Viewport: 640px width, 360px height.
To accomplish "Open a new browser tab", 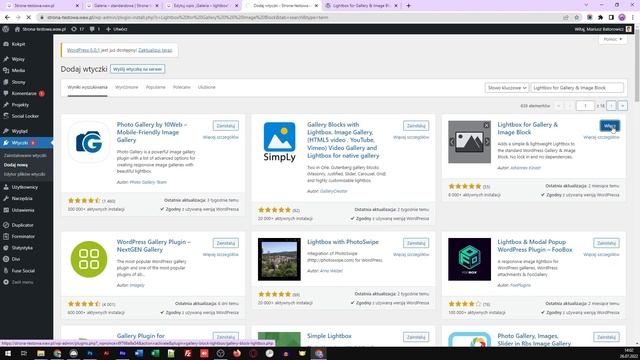I will click(x=408, y=6).
